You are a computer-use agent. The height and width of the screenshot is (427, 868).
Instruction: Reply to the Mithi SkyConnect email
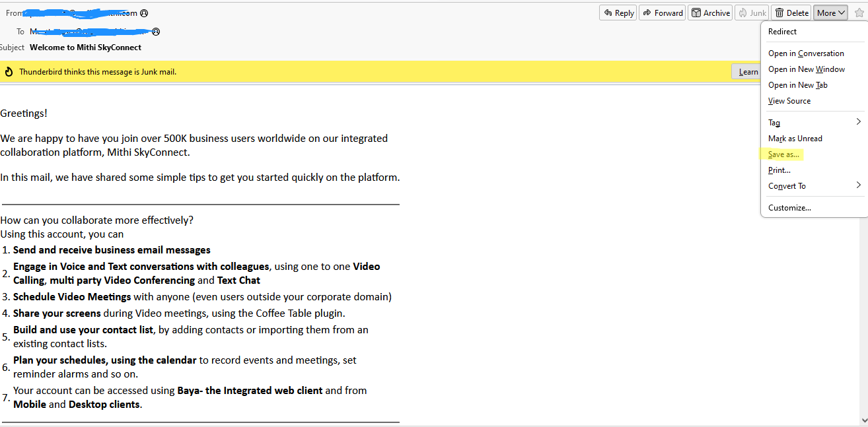point(618,13)
